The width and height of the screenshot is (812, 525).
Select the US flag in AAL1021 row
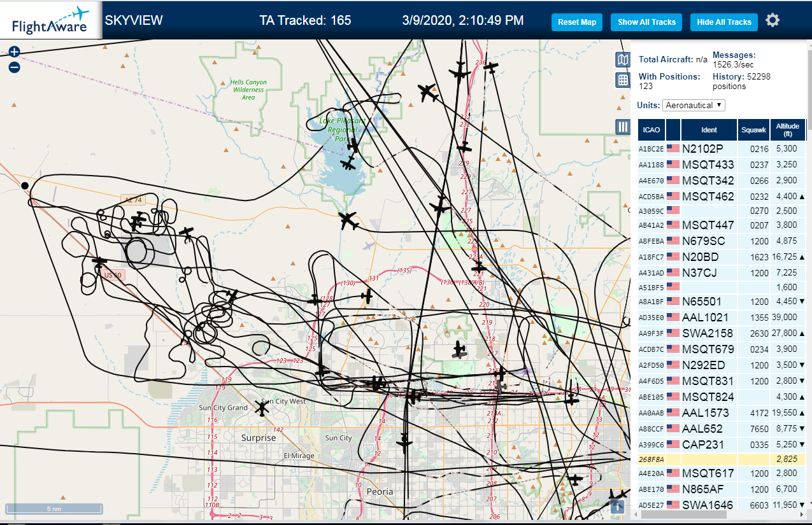point(673,318)
